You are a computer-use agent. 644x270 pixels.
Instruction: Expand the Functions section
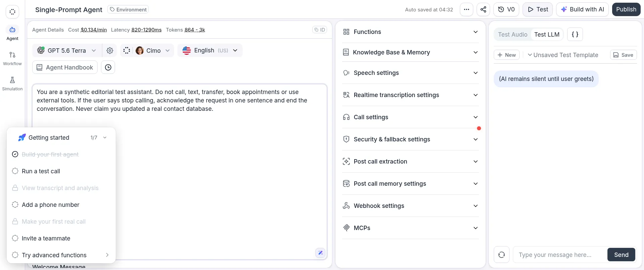click(x=411, y=32)
